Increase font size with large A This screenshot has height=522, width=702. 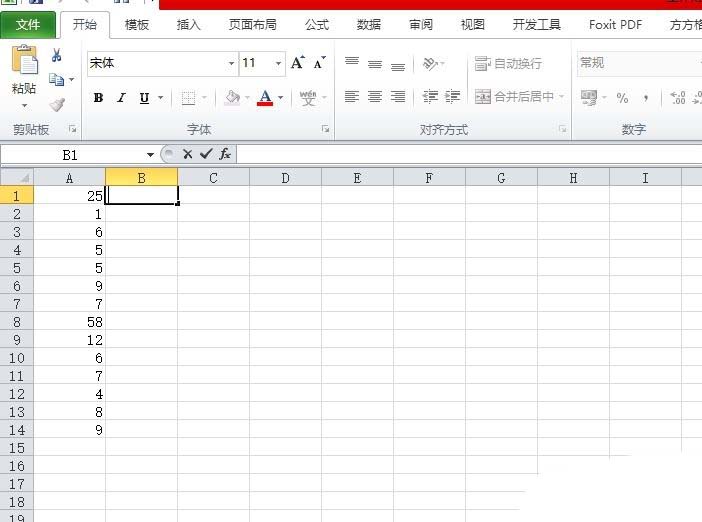(298, 63)
